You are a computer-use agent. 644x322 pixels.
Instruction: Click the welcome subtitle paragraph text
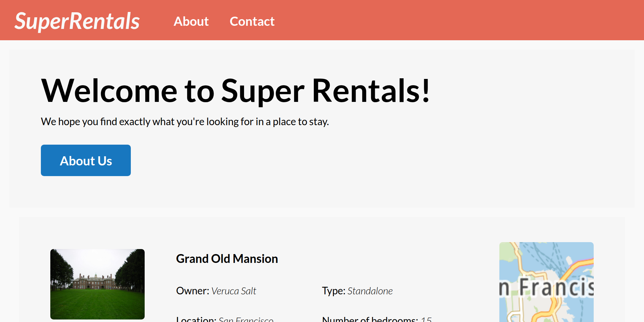point(185,122)
